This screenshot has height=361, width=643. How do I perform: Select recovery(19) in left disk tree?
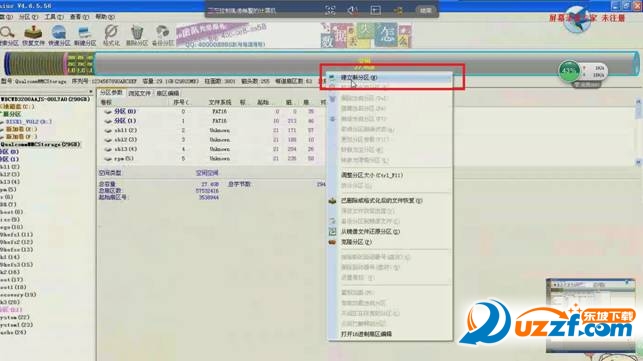18,295
